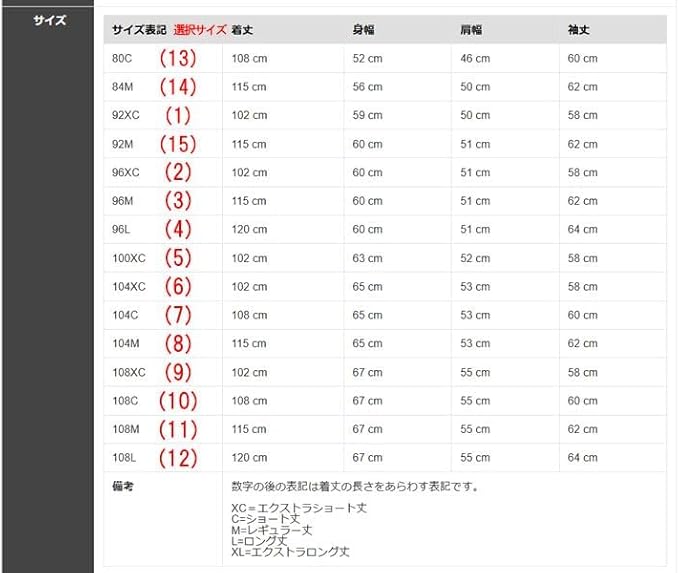Click the red 選択サイズ header text
The height and width of the screenshot is (573, 679).
tap(200, 30)
